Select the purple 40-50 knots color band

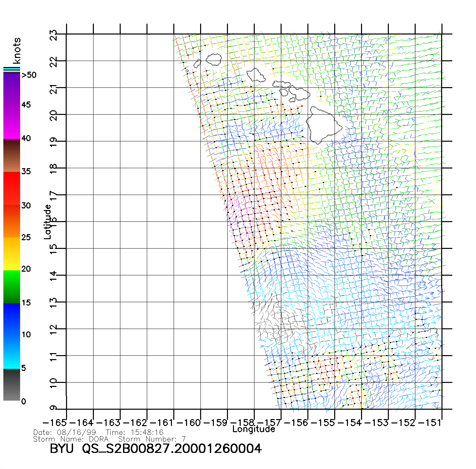[12, 106]
